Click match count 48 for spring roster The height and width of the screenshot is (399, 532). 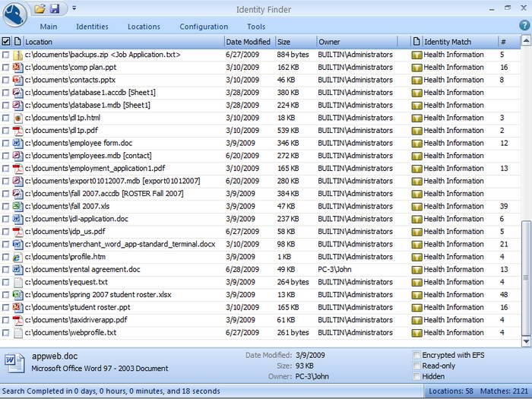click(504, 295)
